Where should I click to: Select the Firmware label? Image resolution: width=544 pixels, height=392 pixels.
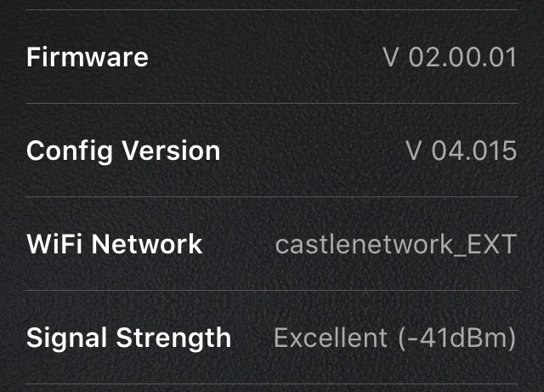[88, 57]
